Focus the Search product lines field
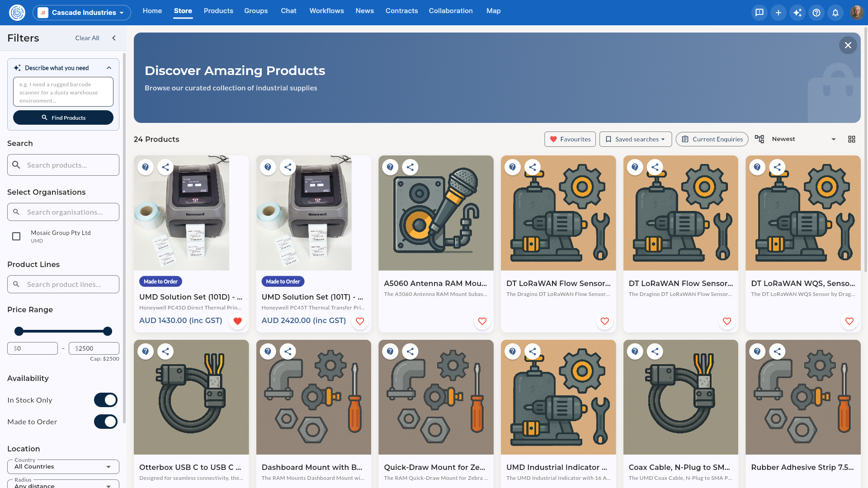868x488 pixels. click(63, 284)
